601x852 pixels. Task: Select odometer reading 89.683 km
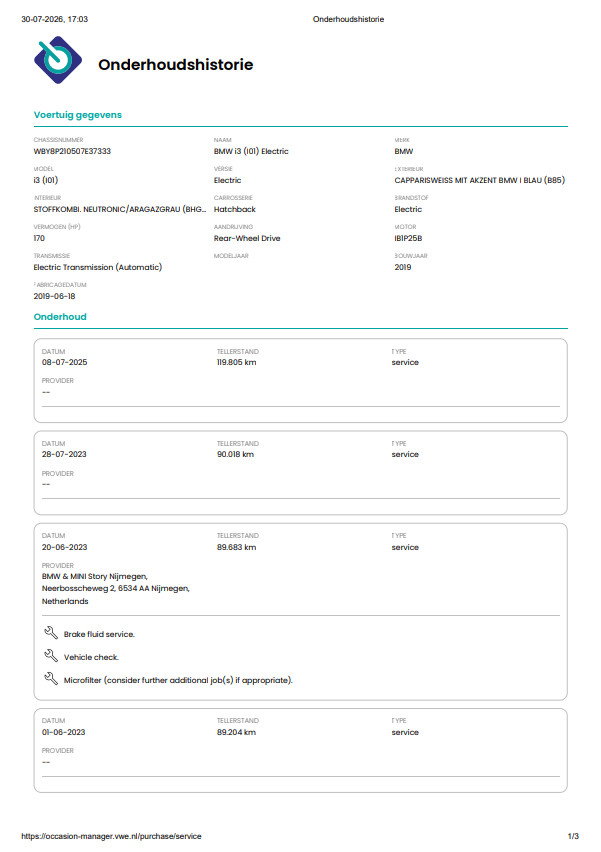[x=236, y=547]
